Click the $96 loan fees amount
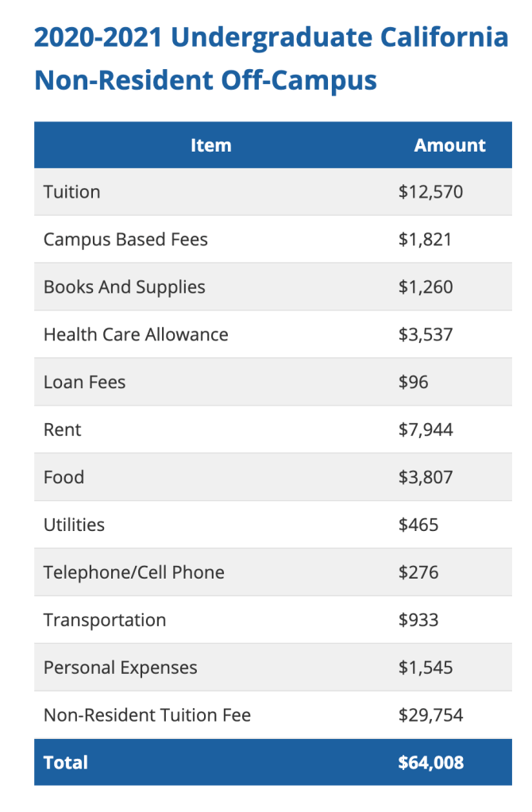The width and height of the screenshot is (532, 812). [x=414, y=383]
